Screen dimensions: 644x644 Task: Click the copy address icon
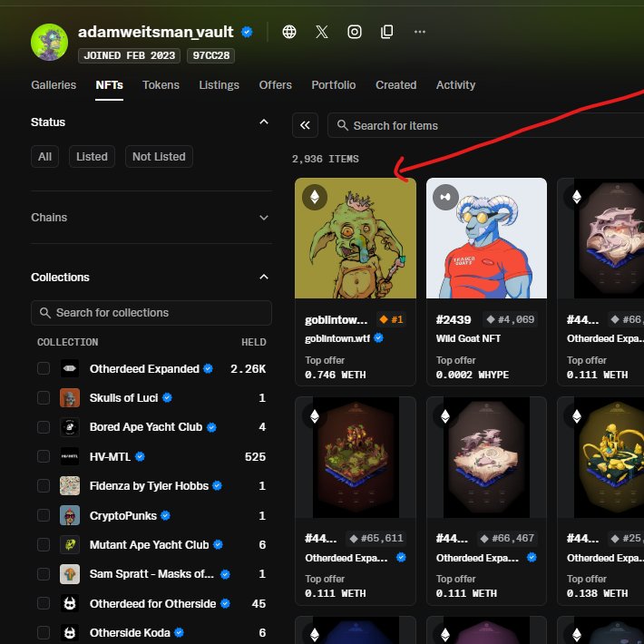pyautogui.click(x=387, y=32)
